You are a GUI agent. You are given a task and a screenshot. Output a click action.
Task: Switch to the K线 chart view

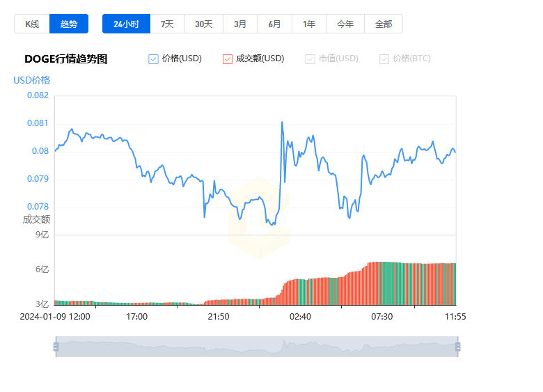coord(32,24)
